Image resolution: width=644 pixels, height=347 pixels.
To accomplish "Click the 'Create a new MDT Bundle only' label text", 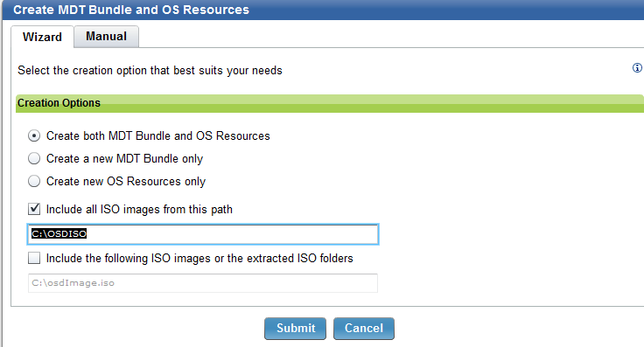I will tap(124, 159).
